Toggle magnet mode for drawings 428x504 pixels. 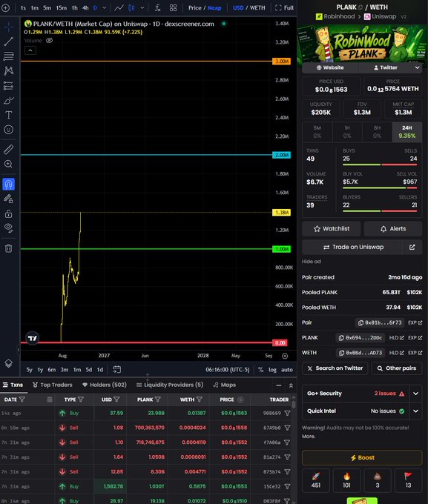[9, 184]
